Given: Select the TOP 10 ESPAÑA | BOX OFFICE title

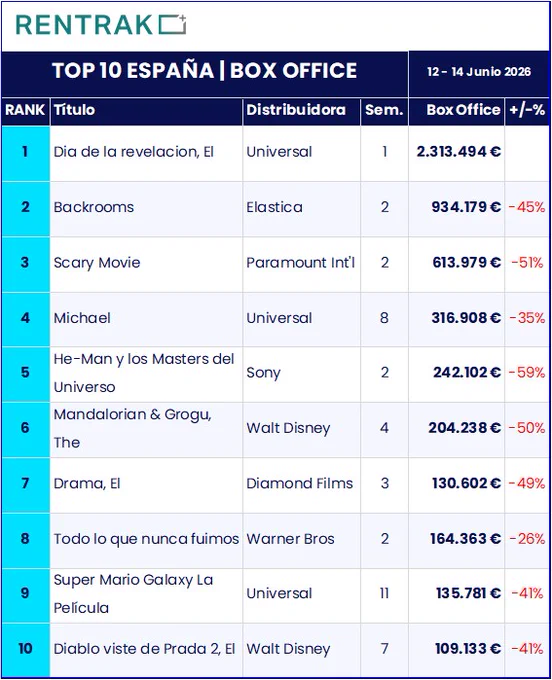Looking at the screenshot, I should pyautogui.click(x=205, y=71).
